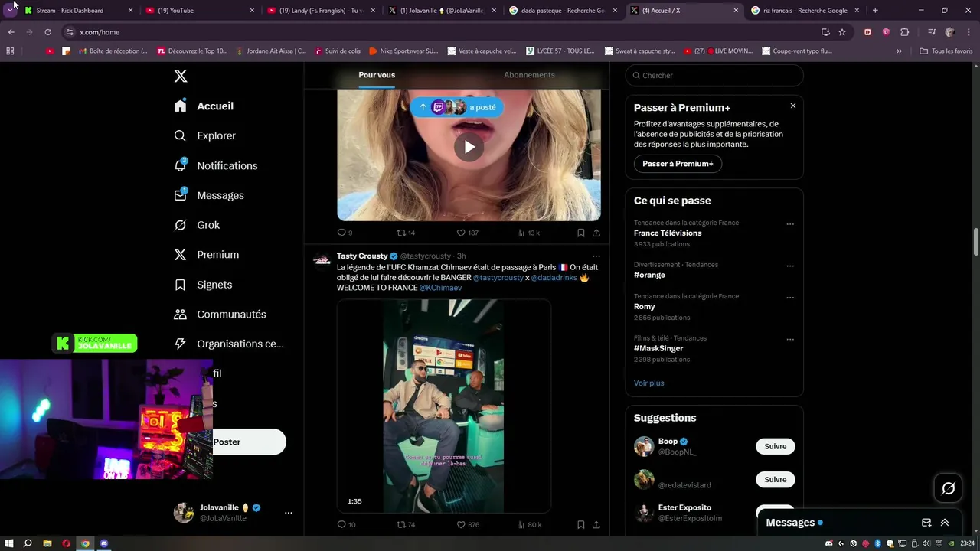Screen dimensions: 980x551
Task: Click Voir plus under trends
Action: (x=649, y=383)
